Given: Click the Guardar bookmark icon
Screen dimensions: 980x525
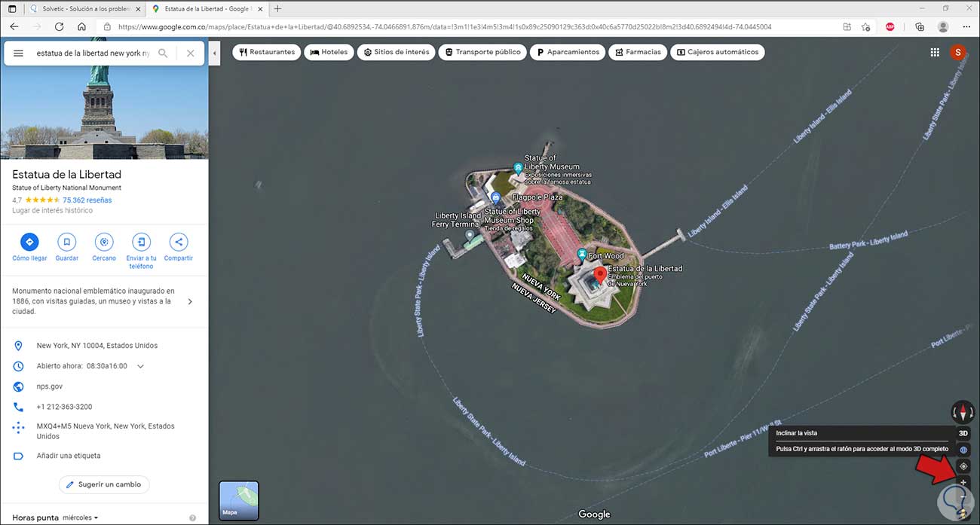Looking at the screenshot, I should 66,242.
